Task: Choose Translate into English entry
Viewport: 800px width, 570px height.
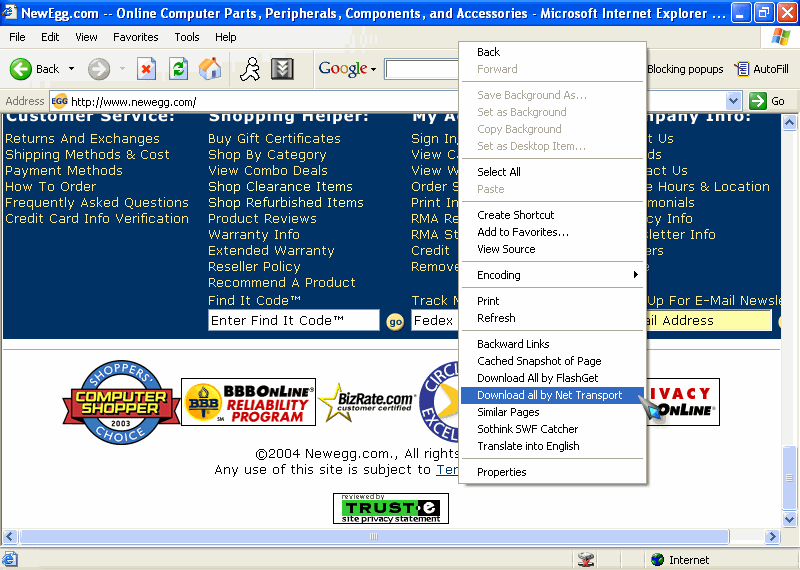Action: [x=554, y=446]
